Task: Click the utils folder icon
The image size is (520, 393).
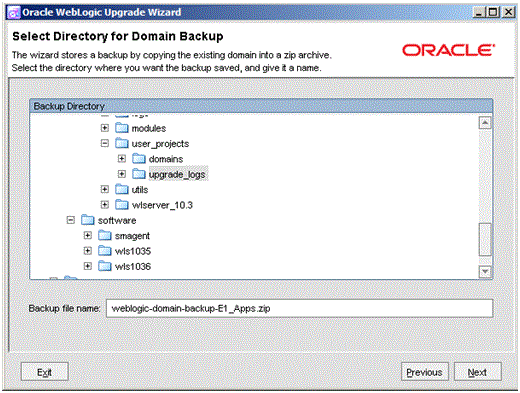Action: pos(122,189)
